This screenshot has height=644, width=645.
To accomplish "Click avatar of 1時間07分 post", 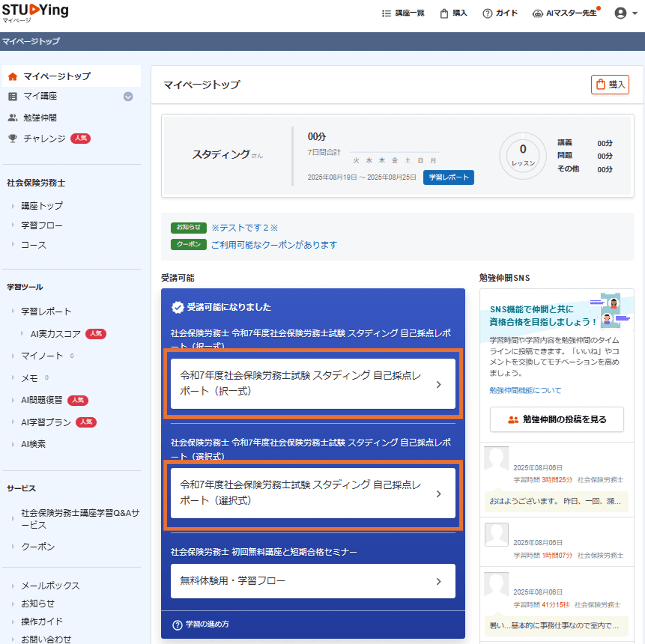I will pos(496,534).
